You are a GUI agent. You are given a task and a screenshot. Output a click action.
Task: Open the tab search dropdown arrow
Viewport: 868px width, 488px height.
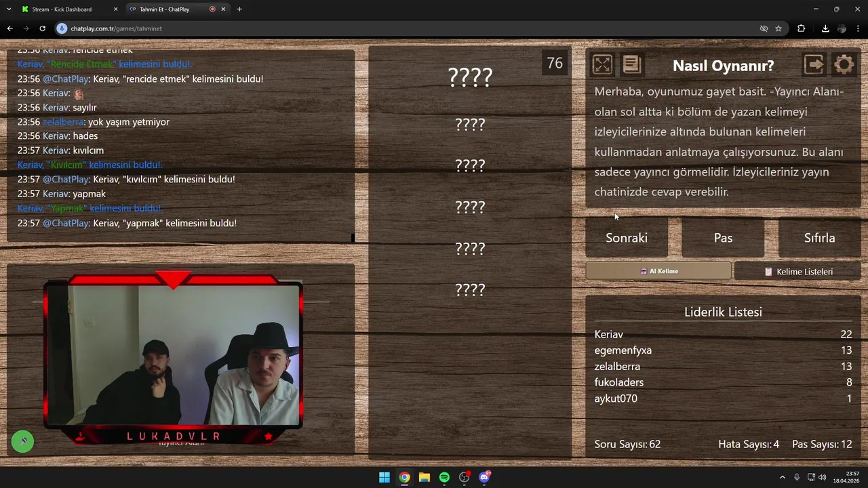8,9
